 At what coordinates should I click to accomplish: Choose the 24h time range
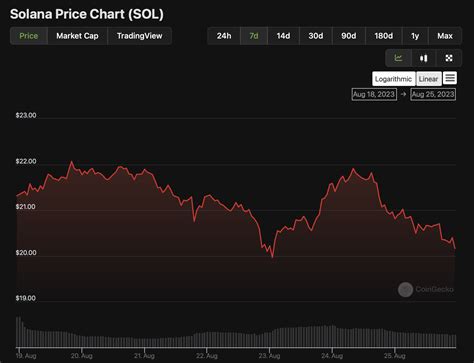coord(224,36)
